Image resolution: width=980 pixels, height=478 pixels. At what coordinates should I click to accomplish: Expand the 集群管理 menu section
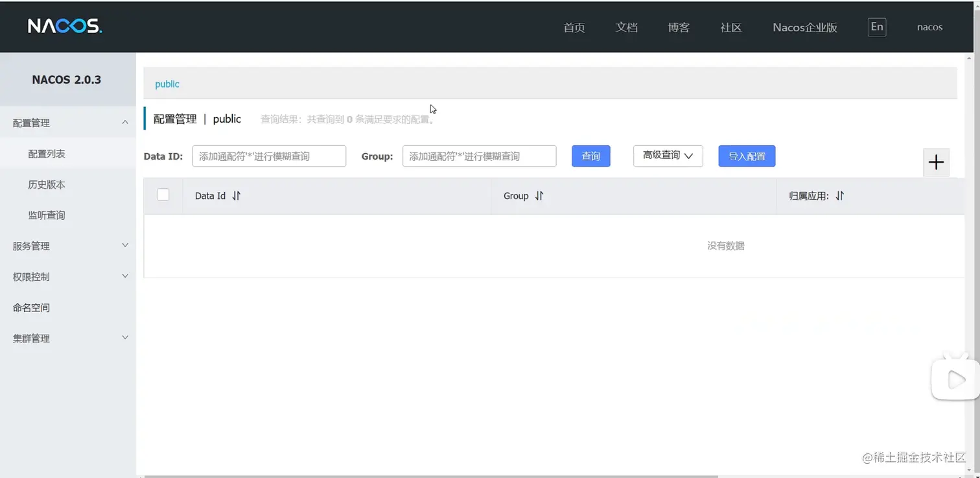(x=68, y=338)
